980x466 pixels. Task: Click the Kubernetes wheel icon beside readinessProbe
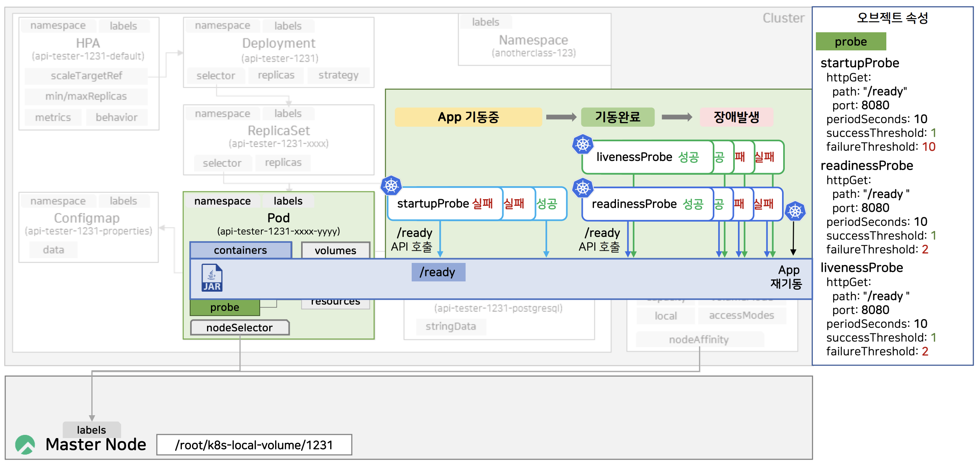pyautogui.click(x=582, y=188)
